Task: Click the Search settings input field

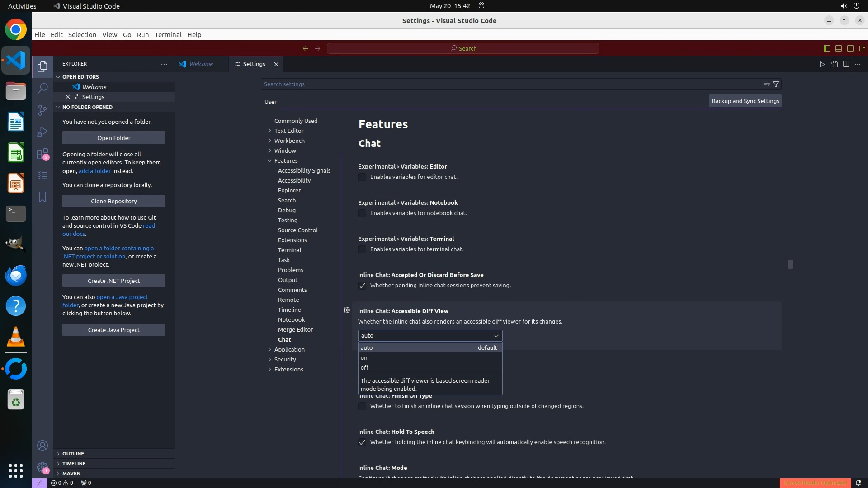Action: [x=511, y=84]
